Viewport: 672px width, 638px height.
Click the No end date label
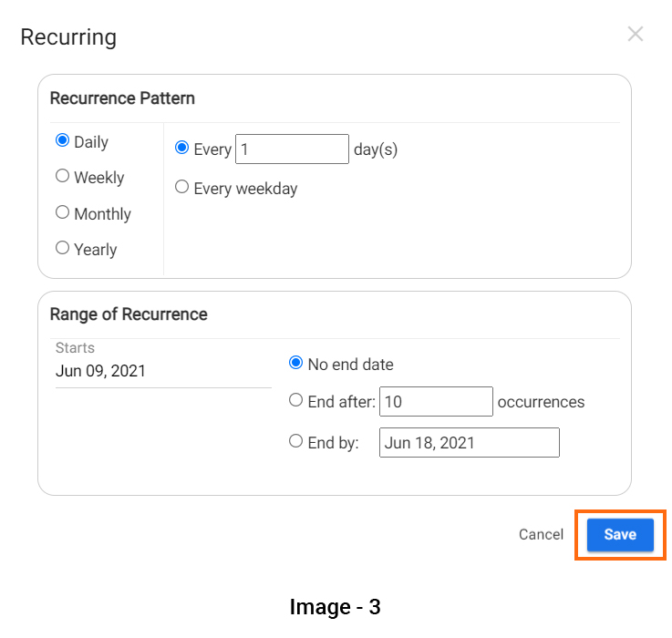tap(350, 365)
